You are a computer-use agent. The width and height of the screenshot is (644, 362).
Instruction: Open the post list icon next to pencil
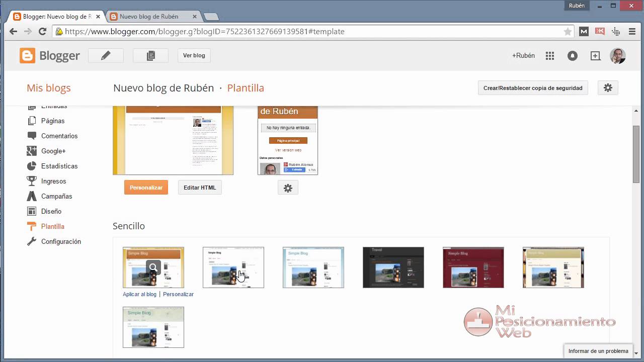(150, 55)
